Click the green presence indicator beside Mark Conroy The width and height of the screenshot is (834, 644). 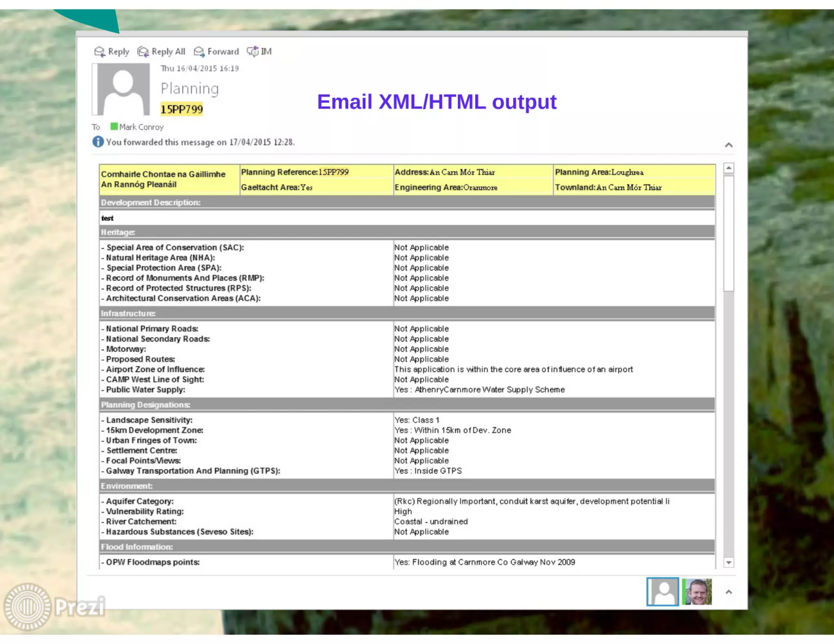pyautogui.click(x=114, y=127)
